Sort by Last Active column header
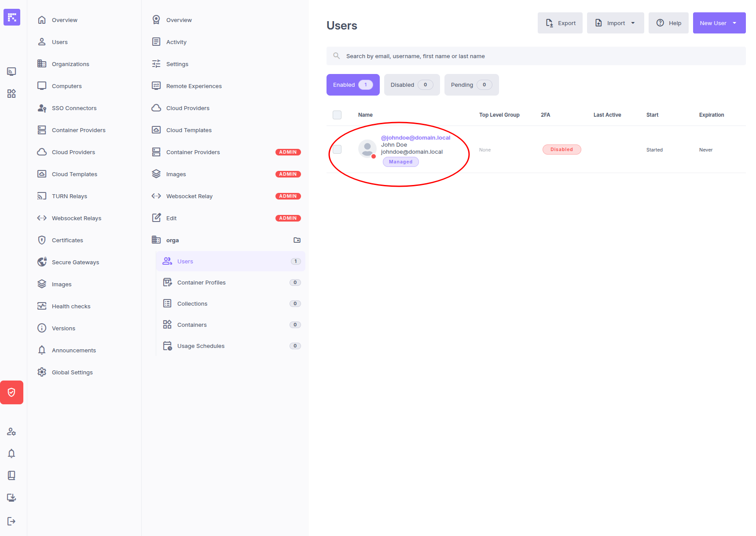The height and width of the screenshot is (536, 756). [x=607, y=115]
